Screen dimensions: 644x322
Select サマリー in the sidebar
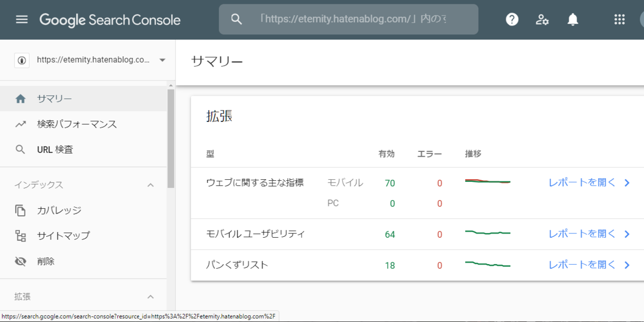tap(84, 99)
